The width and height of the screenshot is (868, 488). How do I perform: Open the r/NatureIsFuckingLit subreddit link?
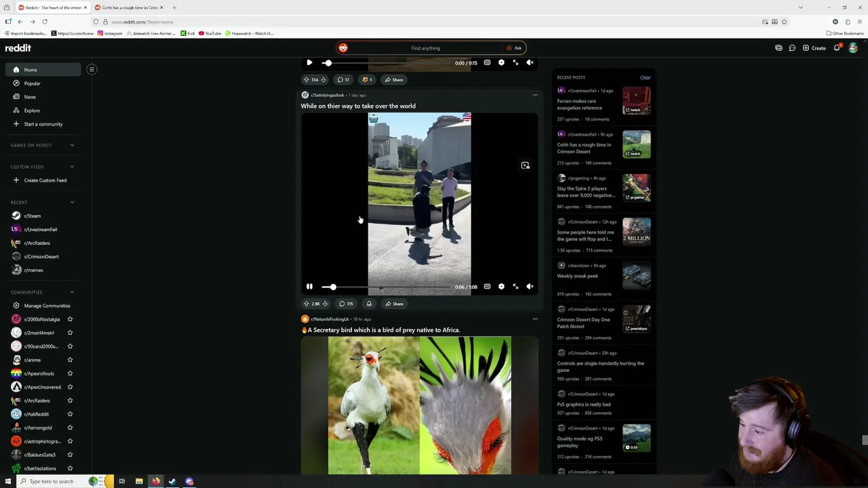(x=330, y=319)
